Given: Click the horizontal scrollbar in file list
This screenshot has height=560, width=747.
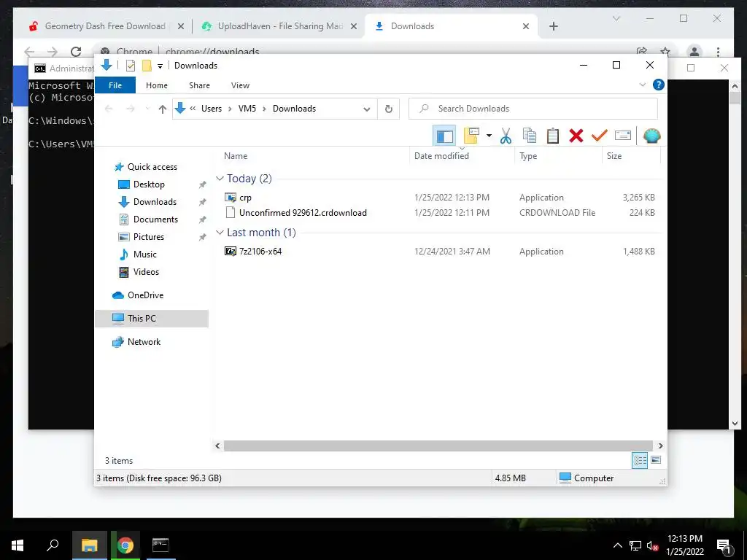Looking at the screenshot, I should 438,446.
